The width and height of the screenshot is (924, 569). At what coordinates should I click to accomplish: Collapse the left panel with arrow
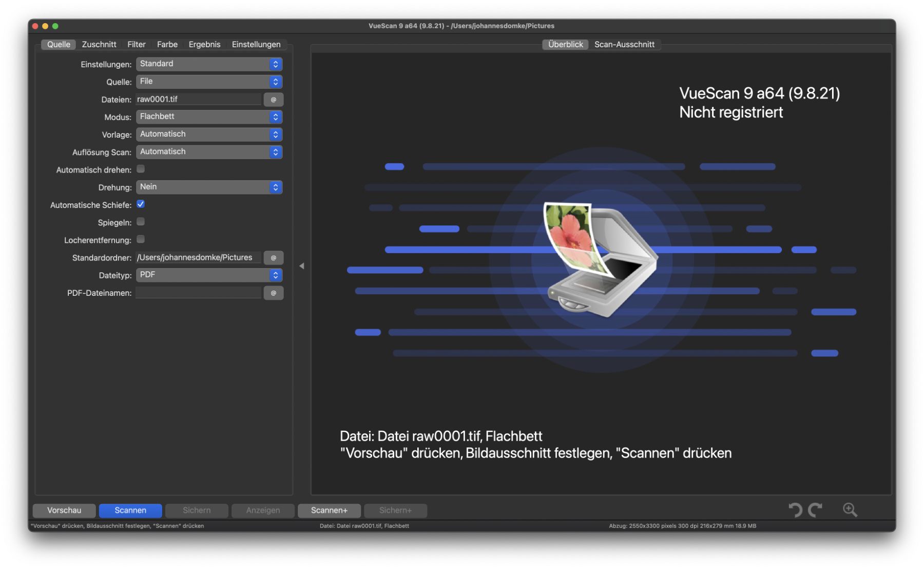click(x=302, y=266)
